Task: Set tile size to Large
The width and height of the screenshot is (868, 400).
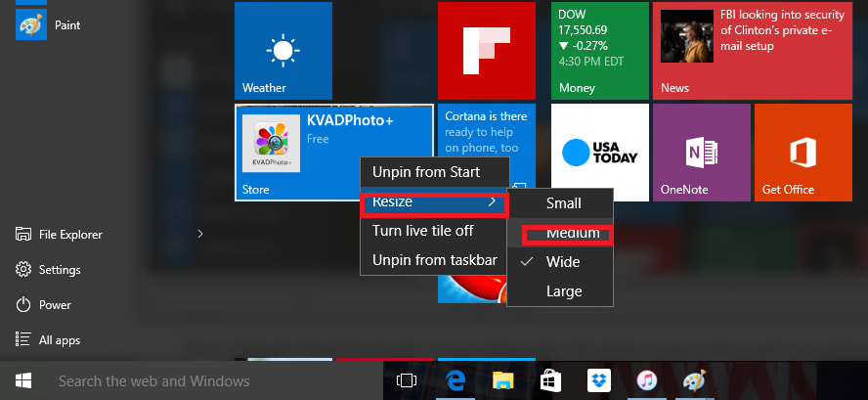Action: tap(560, 291)
